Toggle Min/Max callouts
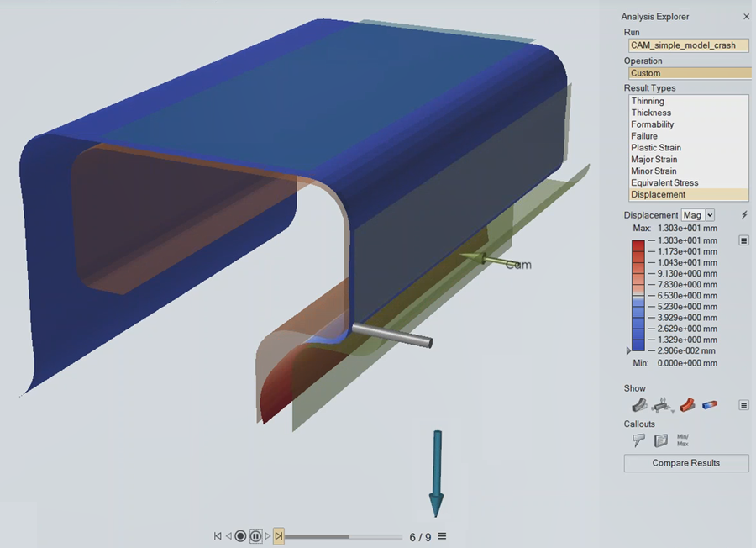 (x=683, y=440)
